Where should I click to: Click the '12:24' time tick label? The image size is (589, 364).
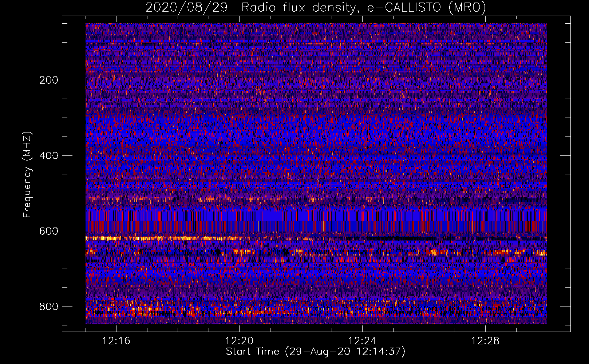click(362, 341)
